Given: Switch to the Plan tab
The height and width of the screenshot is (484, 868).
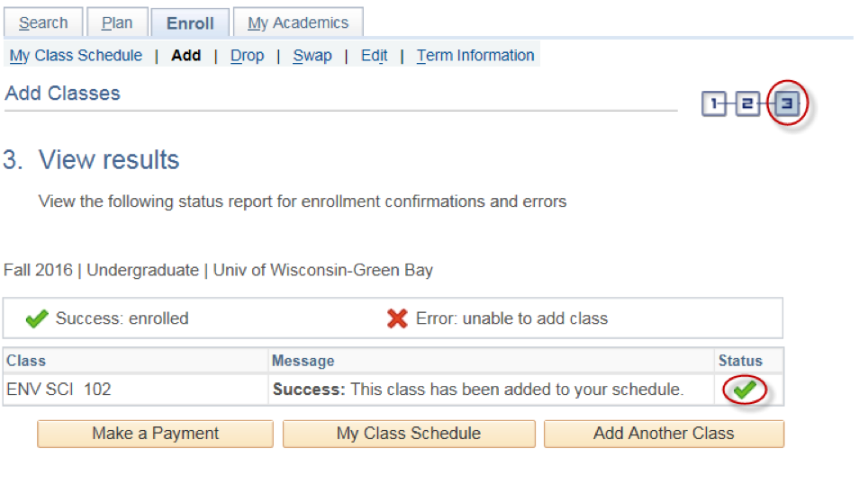Looking at the screenshot, I should pyautogui.click(x=117, y=22).
